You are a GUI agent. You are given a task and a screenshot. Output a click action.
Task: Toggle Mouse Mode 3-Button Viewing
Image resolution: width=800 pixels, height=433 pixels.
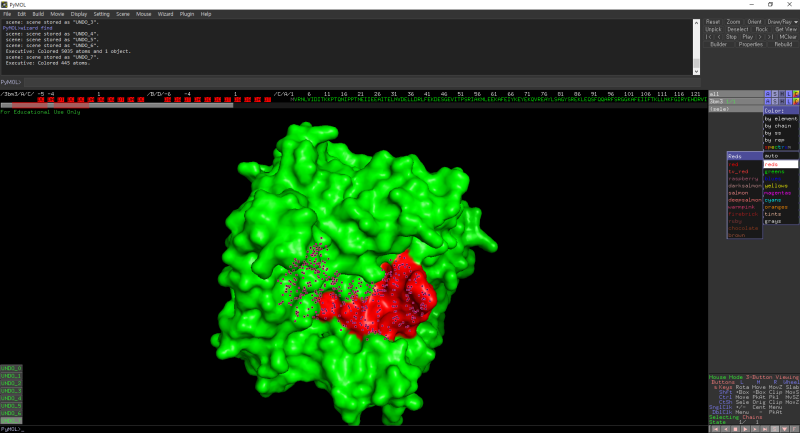tap(754, 377)
